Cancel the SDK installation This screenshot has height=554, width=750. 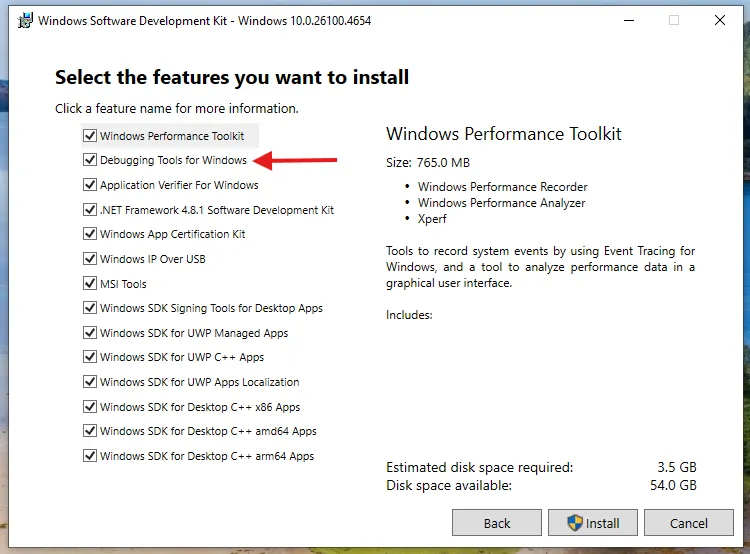pos(689,523)
